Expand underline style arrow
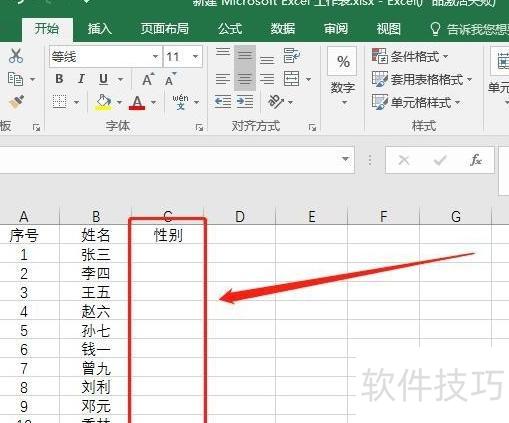 point(120,80)
